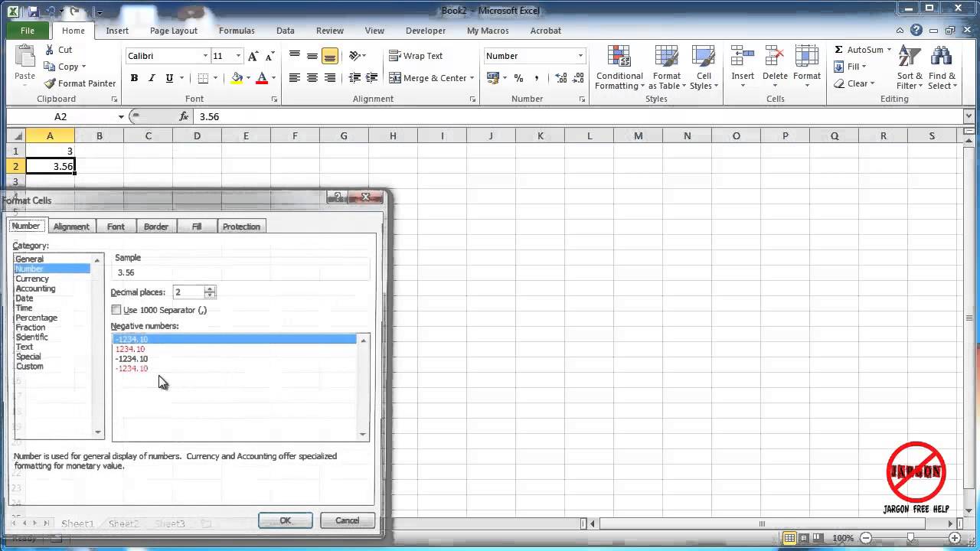Toggle Italic formatting
Viewport: 980px width, 551px height.
(152, 78)
